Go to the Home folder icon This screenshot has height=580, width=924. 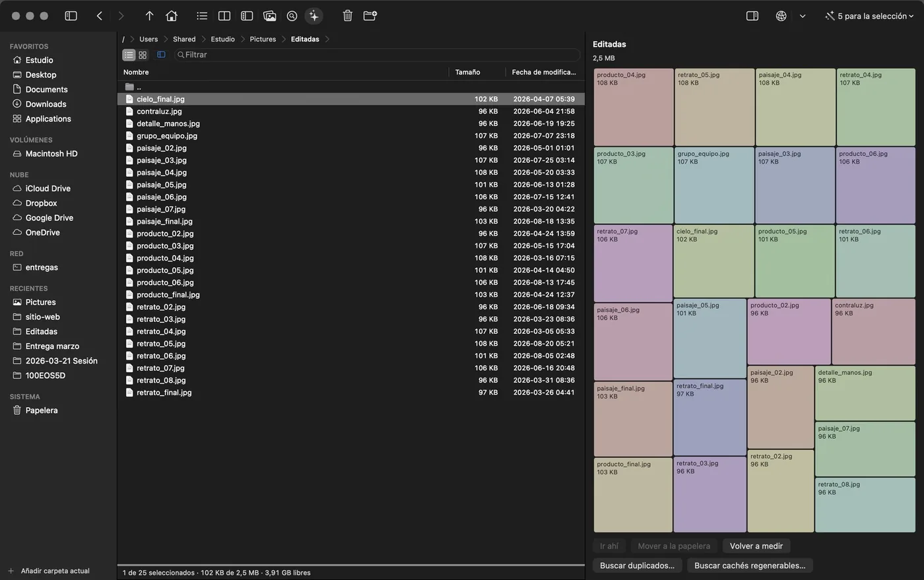pos(172,16)
